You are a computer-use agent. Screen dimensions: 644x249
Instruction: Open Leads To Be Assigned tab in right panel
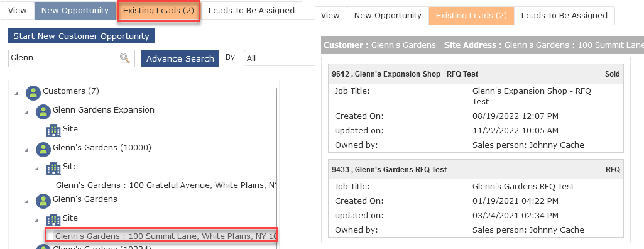coord(564,16)
